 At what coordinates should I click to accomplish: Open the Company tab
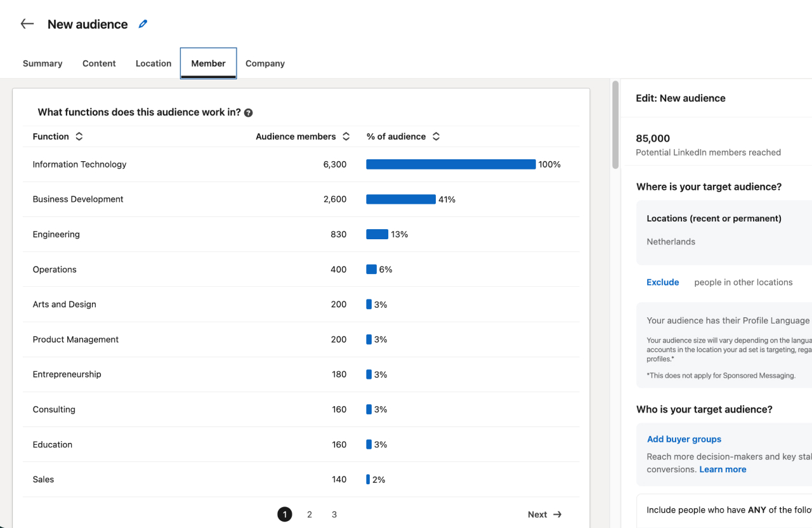click(x=265, y=63)
